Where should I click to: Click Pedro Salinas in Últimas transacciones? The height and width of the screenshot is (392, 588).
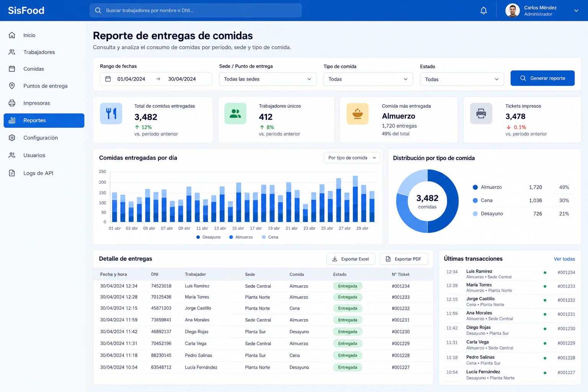(480, 357)
